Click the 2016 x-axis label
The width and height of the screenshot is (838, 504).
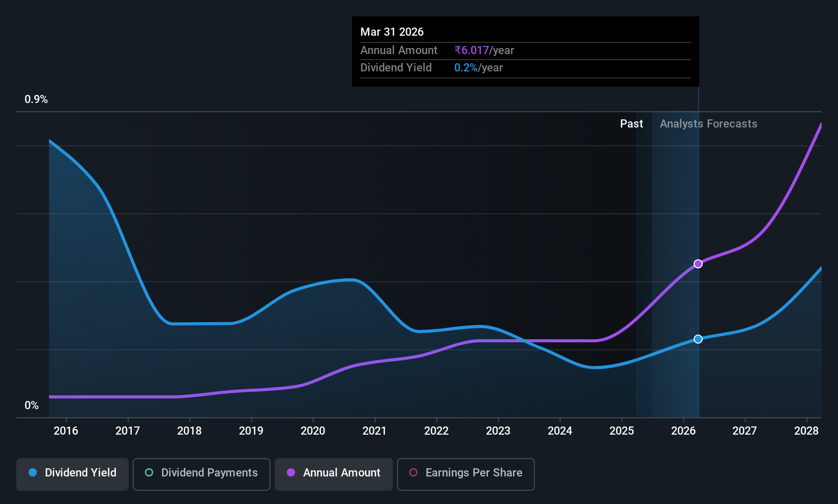tap(66, 431)
